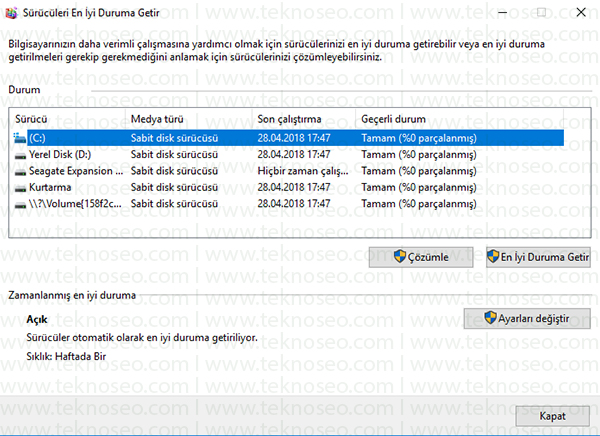Click the shield icon on Ayarları değiştir
The height and width of the screenshot is (436, 600).
(x=490, y=318)
